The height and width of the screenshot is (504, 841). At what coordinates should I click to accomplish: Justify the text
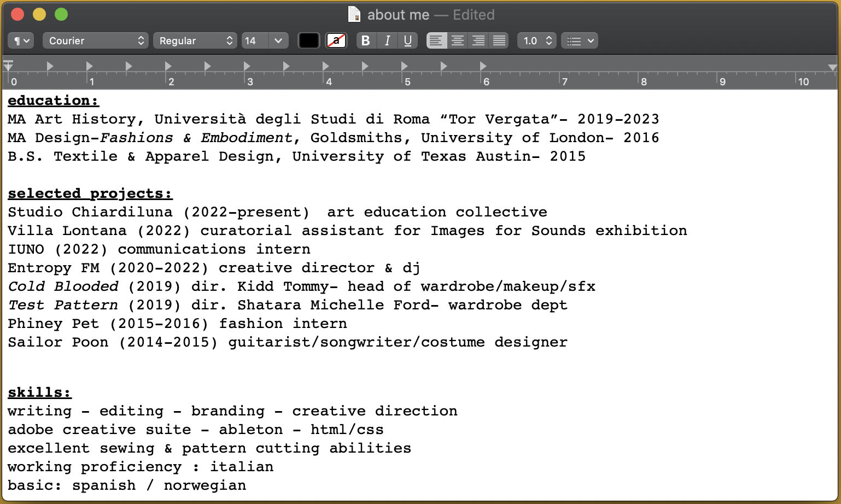499,40
